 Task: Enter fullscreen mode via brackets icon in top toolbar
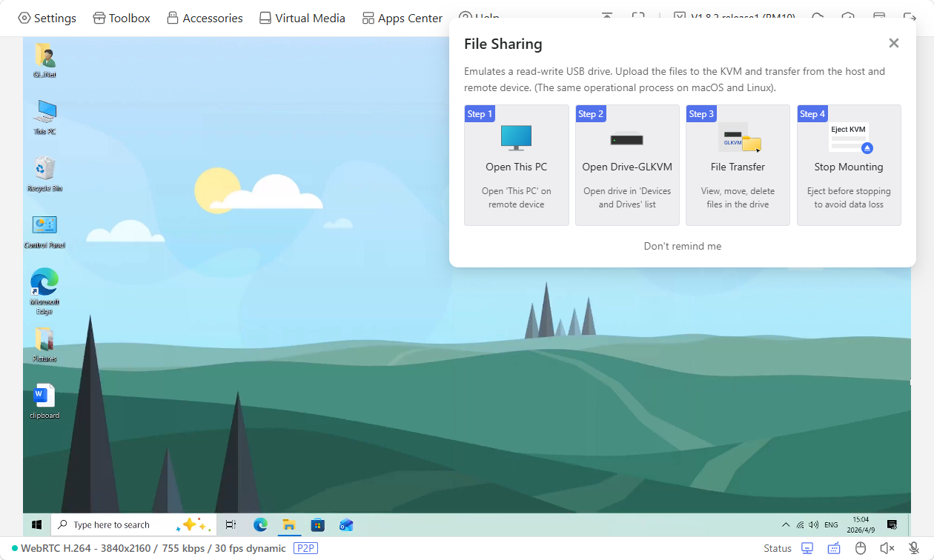tap(639, 16)
